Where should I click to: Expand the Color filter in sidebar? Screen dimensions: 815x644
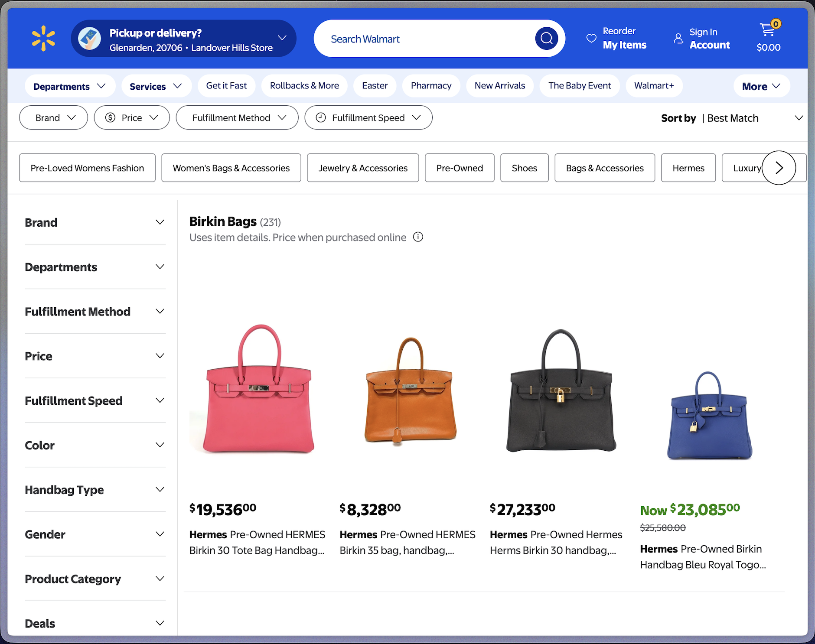(95, 445)
